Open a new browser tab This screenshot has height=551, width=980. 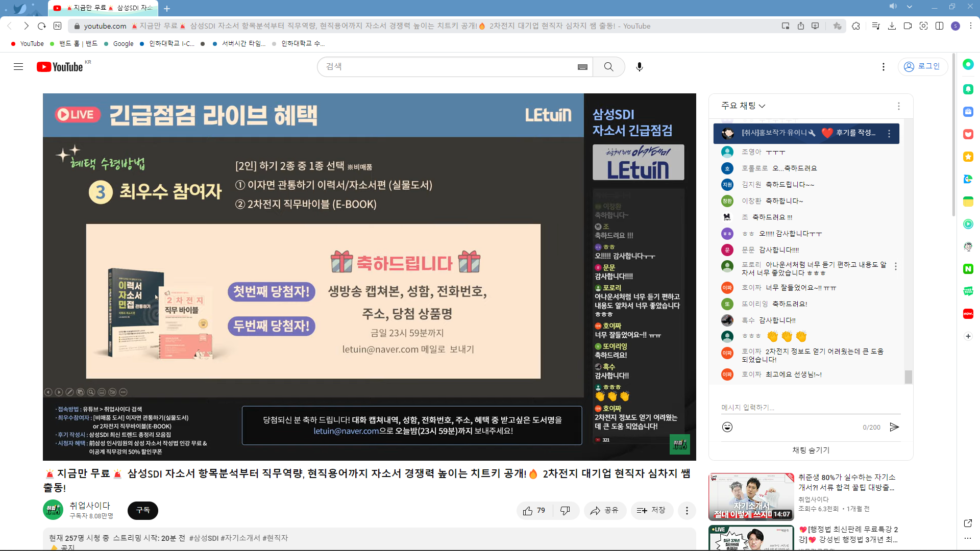[x=167, y=8]
